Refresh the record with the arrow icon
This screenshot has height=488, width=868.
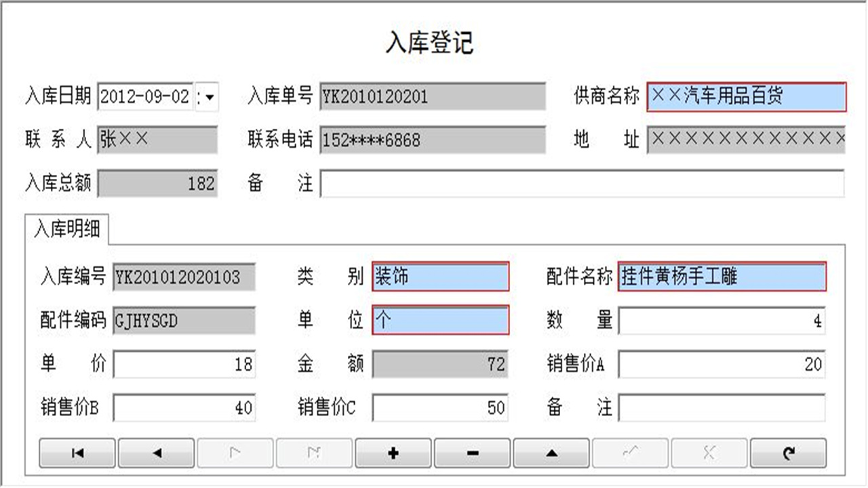tap(788, 453)
